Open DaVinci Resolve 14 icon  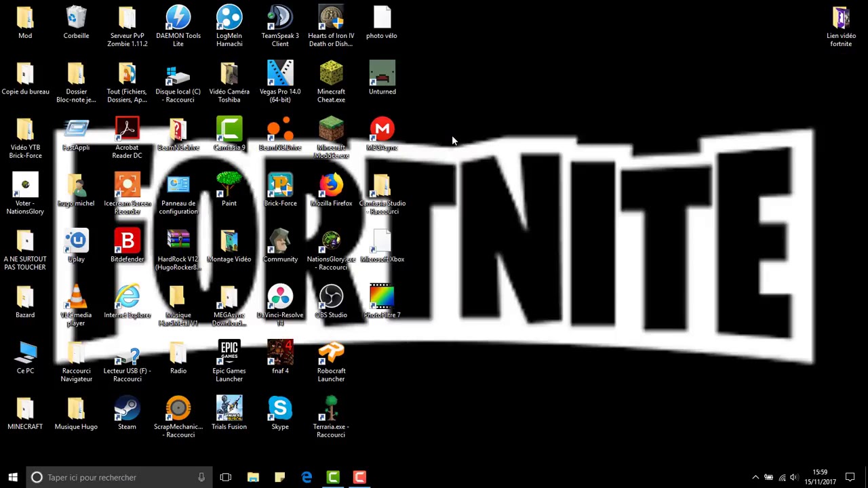[280, 305]
